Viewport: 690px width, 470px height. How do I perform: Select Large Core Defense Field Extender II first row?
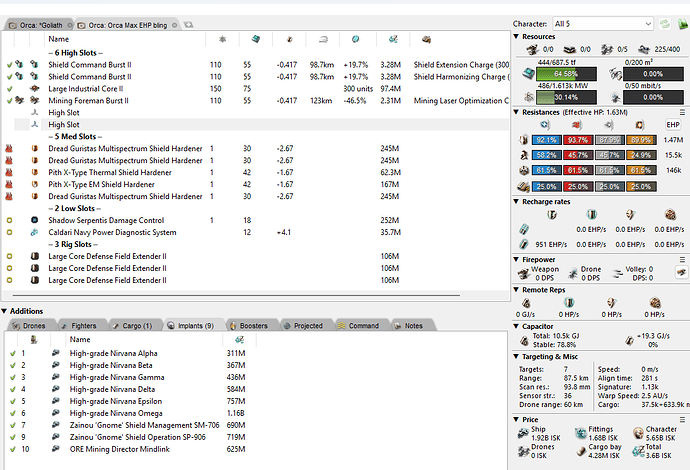[255, 256]
